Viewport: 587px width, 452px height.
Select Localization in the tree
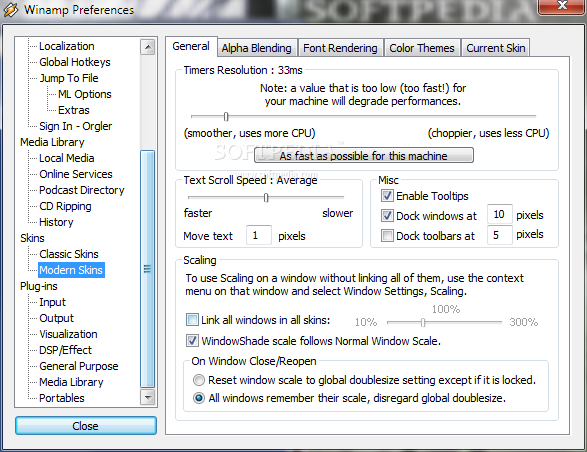click(x=67, y=46)
